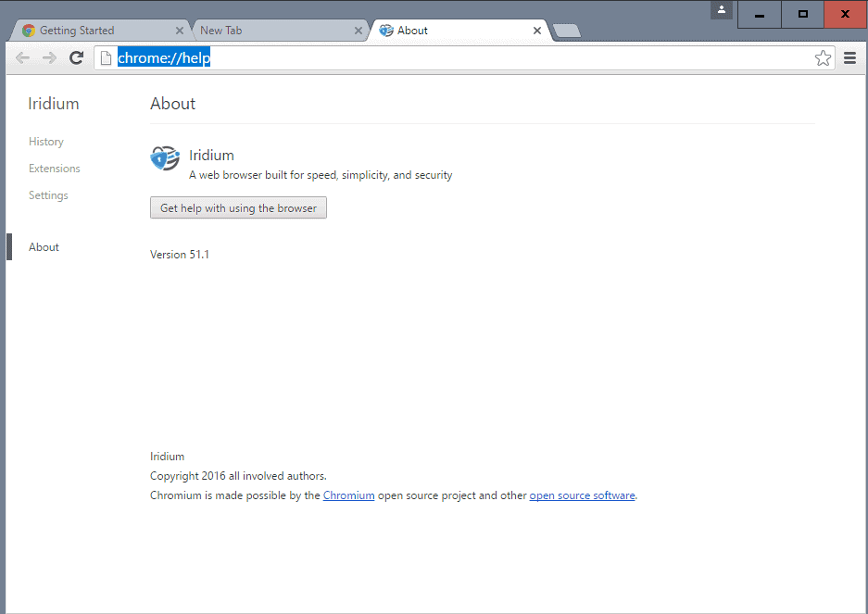868x614 pixels.
Task: Open Extensions from the sidebar
Action: tap(55, 169)
